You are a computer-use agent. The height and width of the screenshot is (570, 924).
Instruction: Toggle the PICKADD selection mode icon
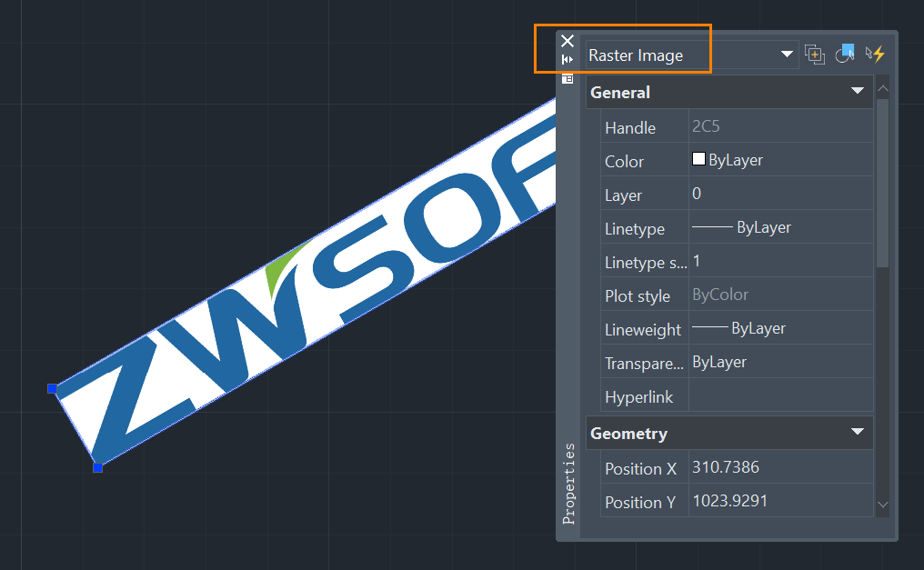[x=814, y=55]
